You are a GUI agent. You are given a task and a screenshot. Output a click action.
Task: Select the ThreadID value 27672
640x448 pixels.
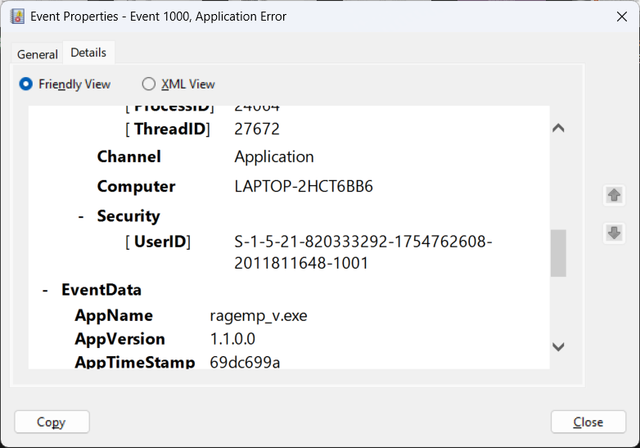tap(257, 129)
